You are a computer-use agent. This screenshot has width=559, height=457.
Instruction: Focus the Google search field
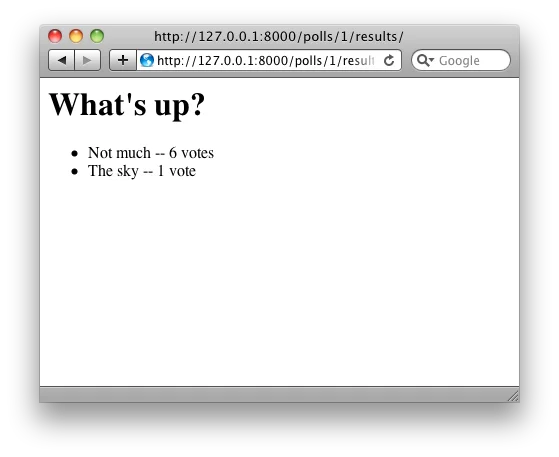click(461, 60)
